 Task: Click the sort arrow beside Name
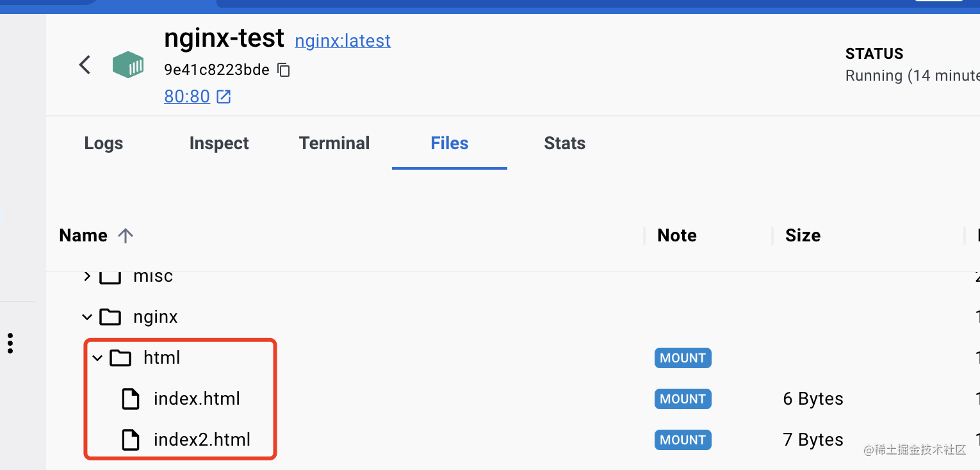coord(126,236)
